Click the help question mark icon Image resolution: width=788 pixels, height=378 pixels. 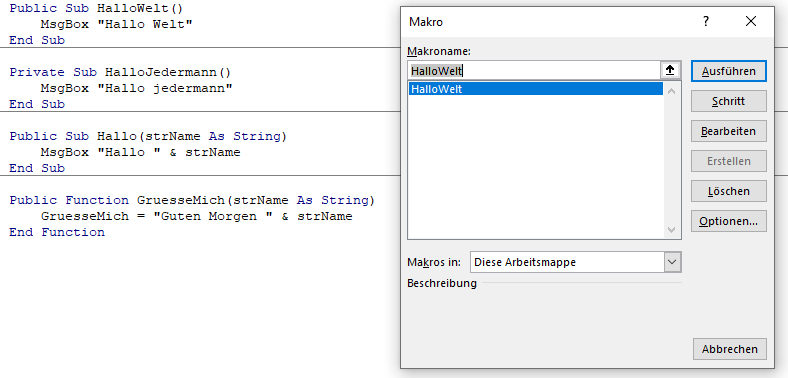pos(706,22)
